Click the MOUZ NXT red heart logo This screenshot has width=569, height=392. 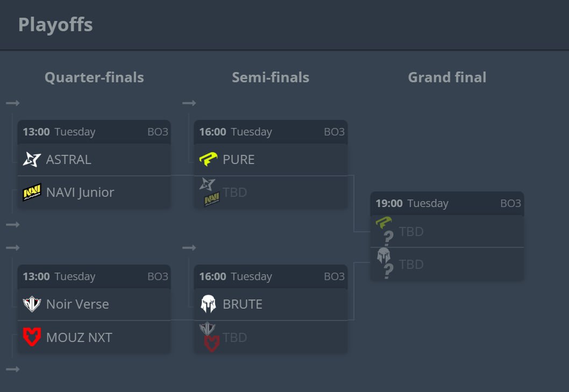[x=32, y=337]
